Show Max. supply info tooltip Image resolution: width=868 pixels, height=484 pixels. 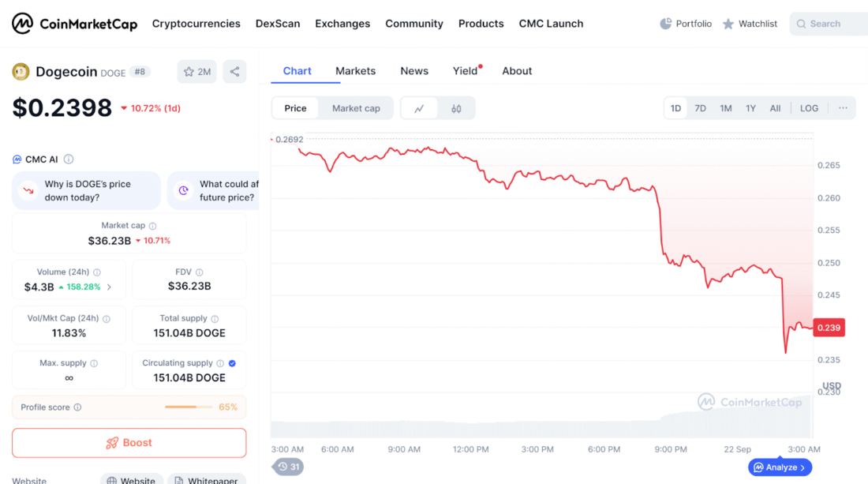pos(94,363)
